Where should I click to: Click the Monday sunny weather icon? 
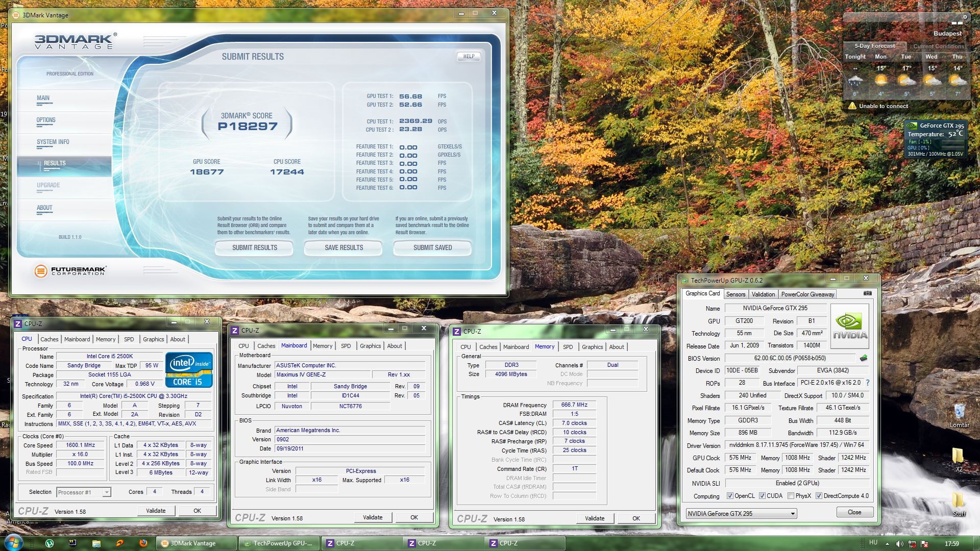pos(880,80)
